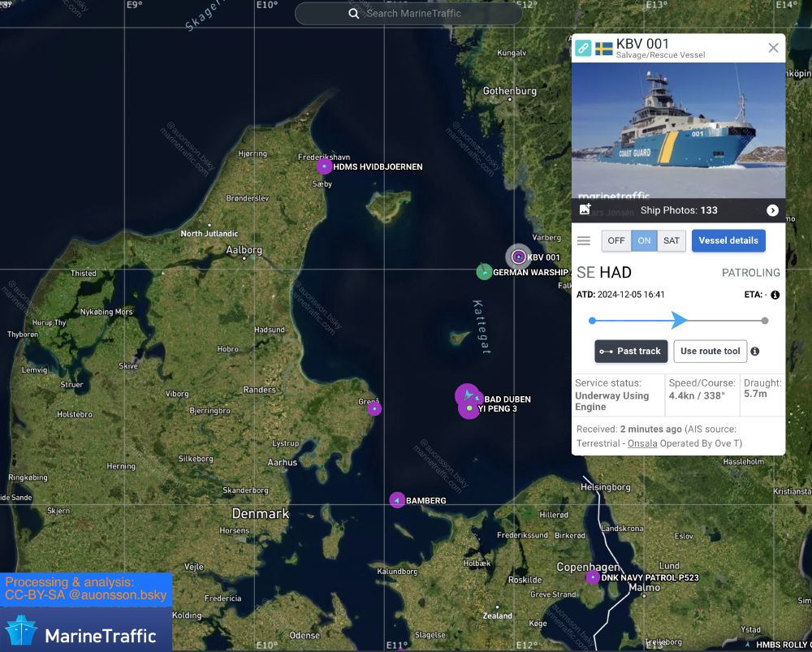The height and width of the screenshot is (652, 812).
Task: Focus the Search MarineTraffic field
Action: [408, 14]
